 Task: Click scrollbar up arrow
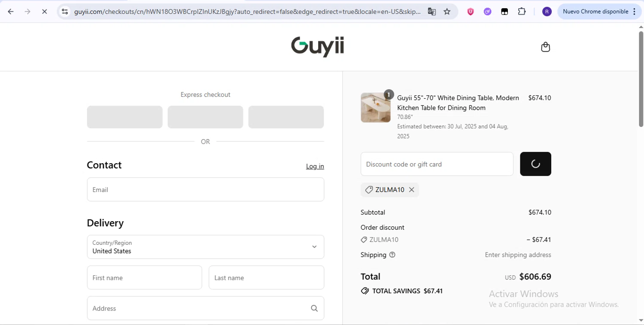641,27
